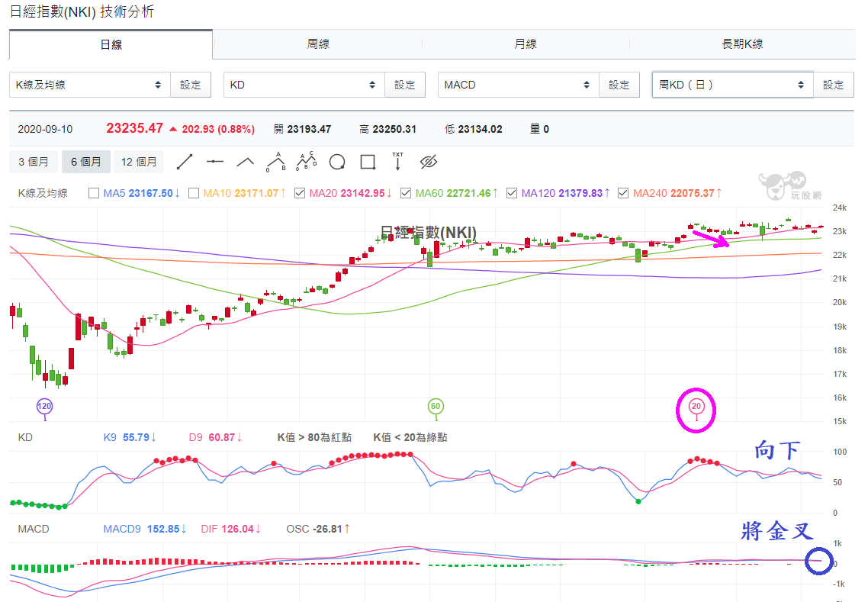Enable the MA10 moving average checkbox
The image size is (868, 602).
point(194,193)
